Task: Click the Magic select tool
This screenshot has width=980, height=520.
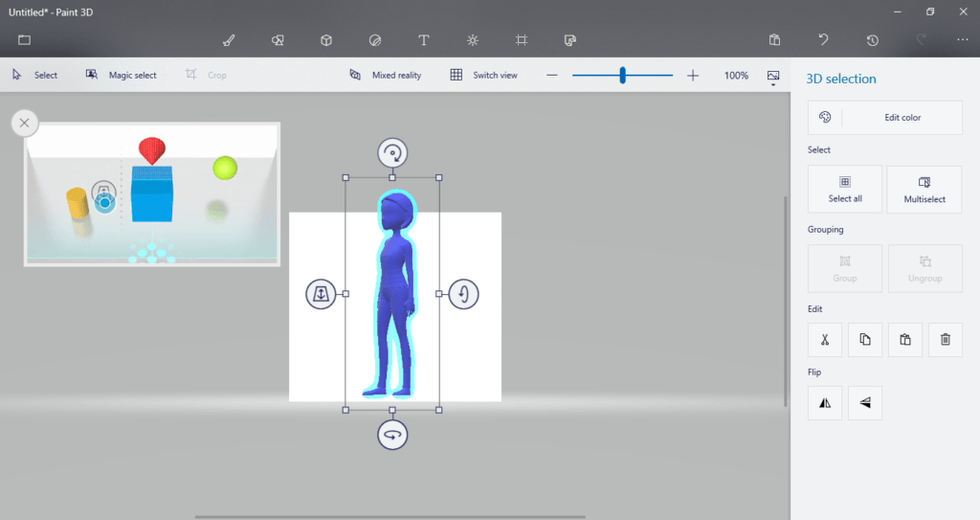Action: [121, 75]
